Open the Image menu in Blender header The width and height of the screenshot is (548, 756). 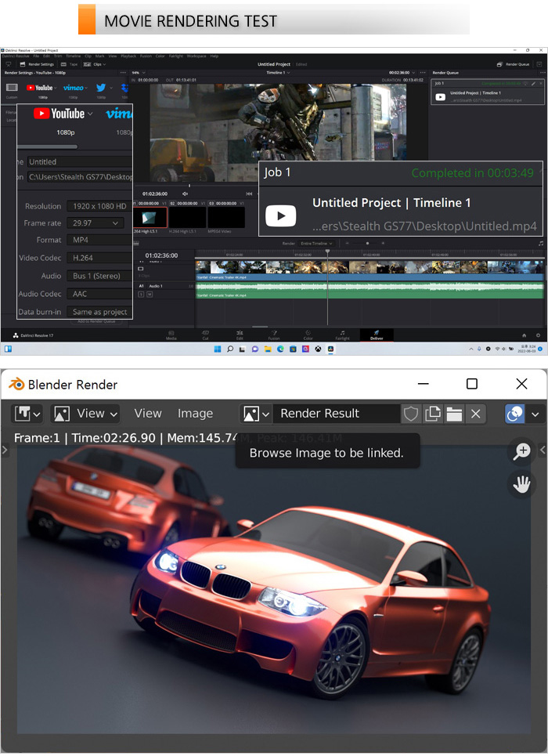(195, 414)
